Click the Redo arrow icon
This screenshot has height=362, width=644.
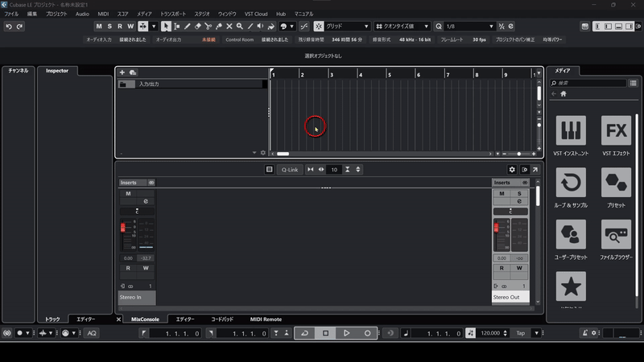[x=19, y=27]
